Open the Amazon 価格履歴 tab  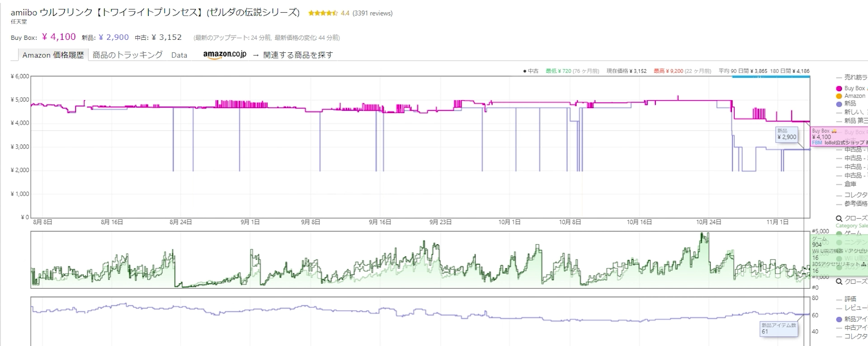53,55
